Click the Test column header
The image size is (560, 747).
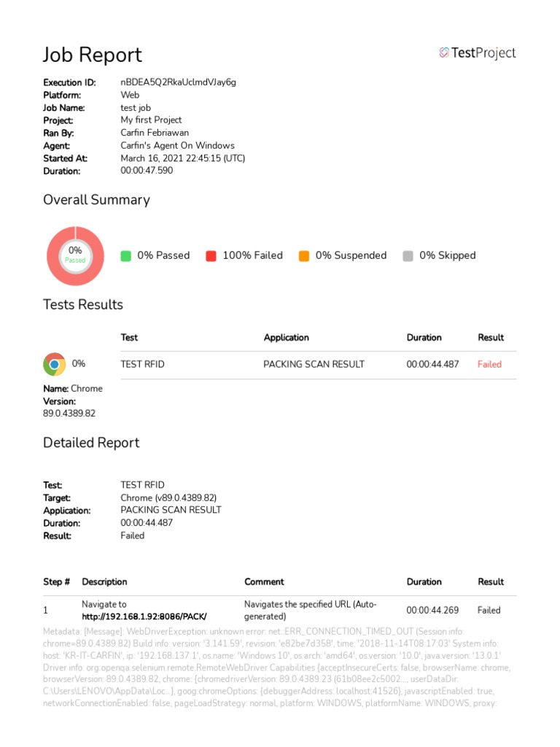pyautogui.click(x=129, y=337)
